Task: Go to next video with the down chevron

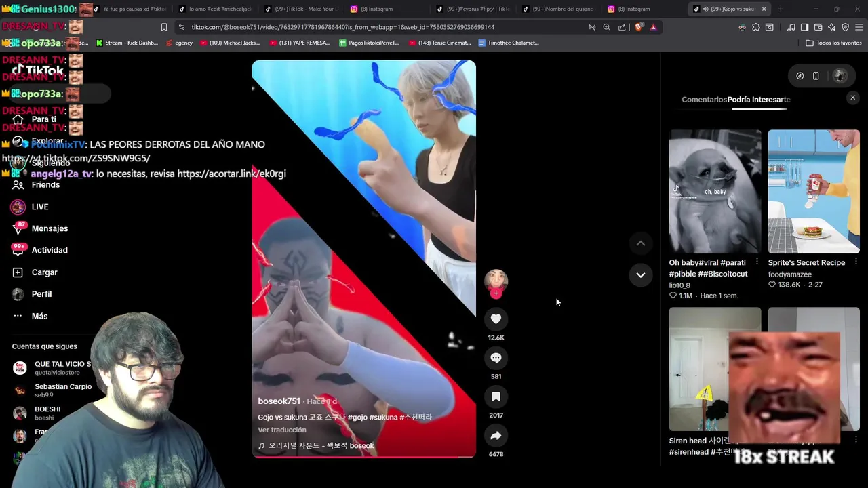Action: click(640, 274)
